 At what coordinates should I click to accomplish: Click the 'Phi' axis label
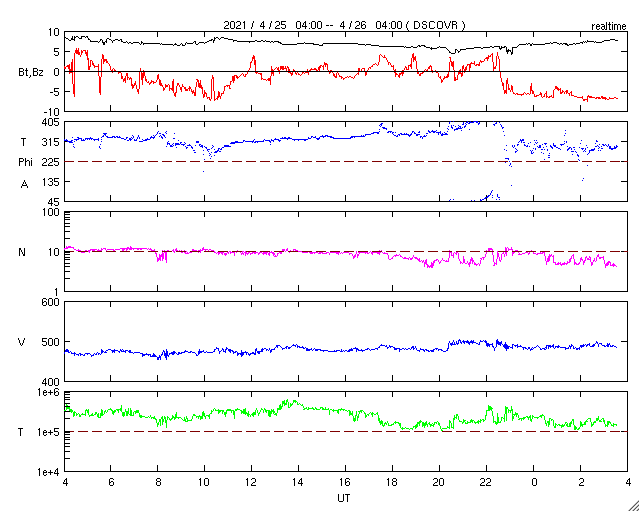tap(25, 163)
